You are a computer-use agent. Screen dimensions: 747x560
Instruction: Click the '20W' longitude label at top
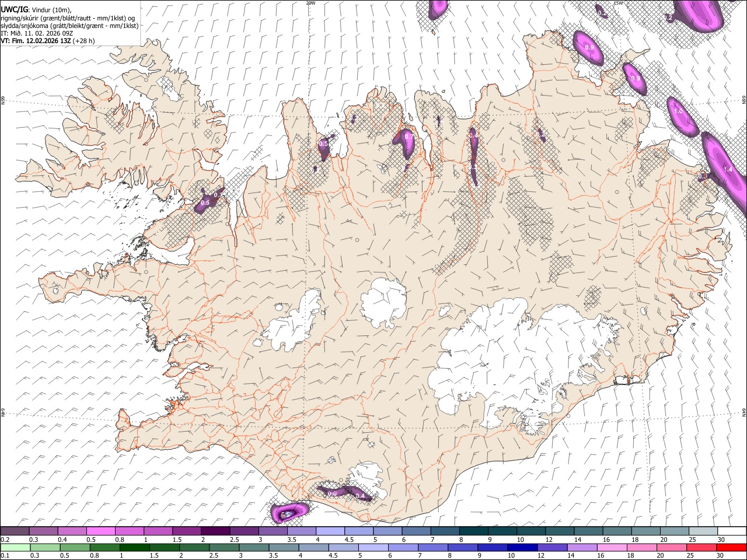coord(310,3)
